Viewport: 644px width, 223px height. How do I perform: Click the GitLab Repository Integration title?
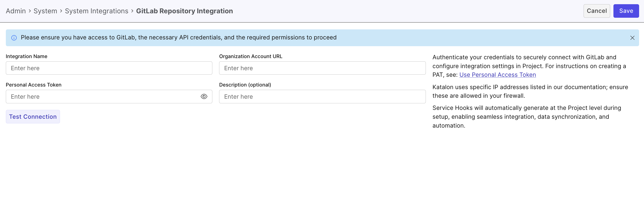click(184, 11)
